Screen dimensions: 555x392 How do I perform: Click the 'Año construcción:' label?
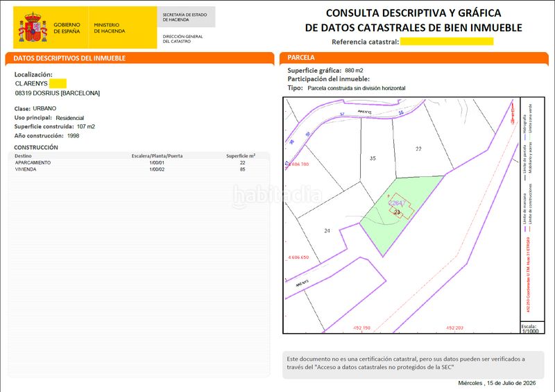39,135
